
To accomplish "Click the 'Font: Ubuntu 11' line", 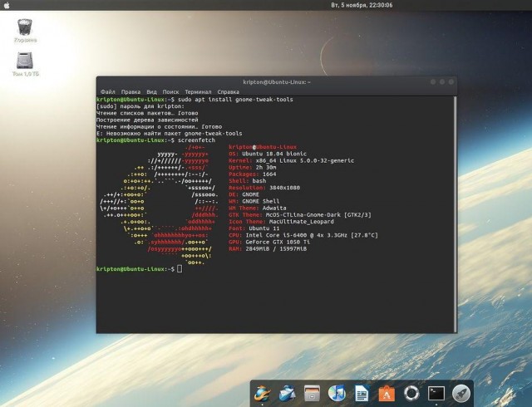I will (x=254, y=228).
